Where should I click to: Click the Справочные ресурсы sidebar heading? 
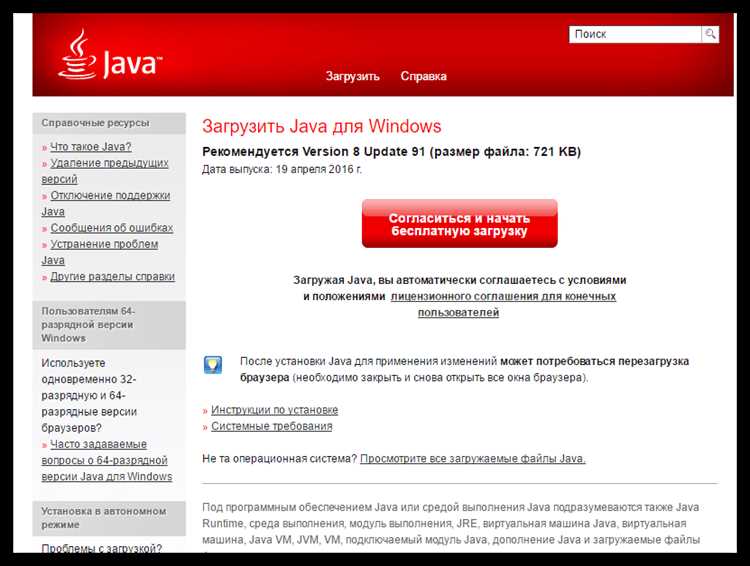click(x=109, y=123)
